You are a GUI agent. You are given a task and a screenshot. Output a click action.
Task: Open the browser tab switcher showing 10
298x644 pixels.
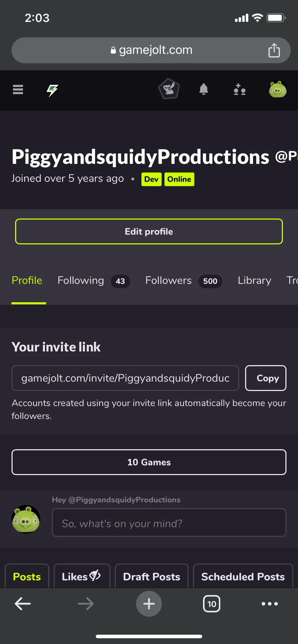[x=212, y=604]
